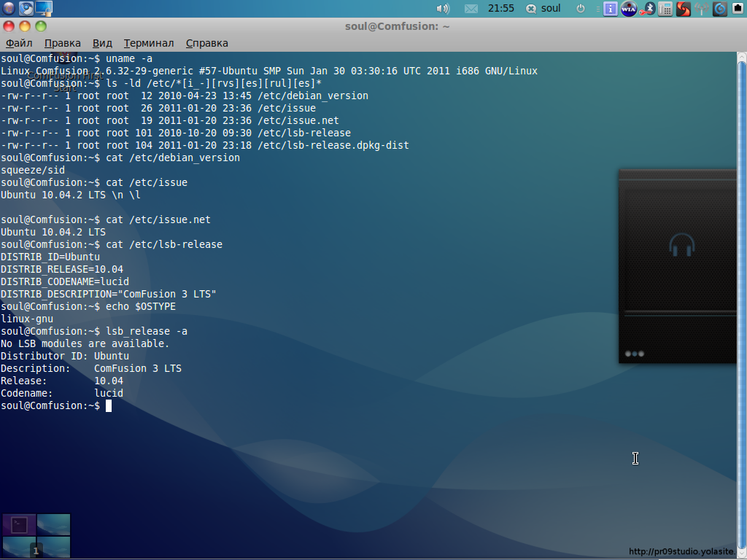Click the terminal title 'soul@Comfusion: ~'
Screen dimensions: 747x560
pyautogui.click(x=398, y=26)
